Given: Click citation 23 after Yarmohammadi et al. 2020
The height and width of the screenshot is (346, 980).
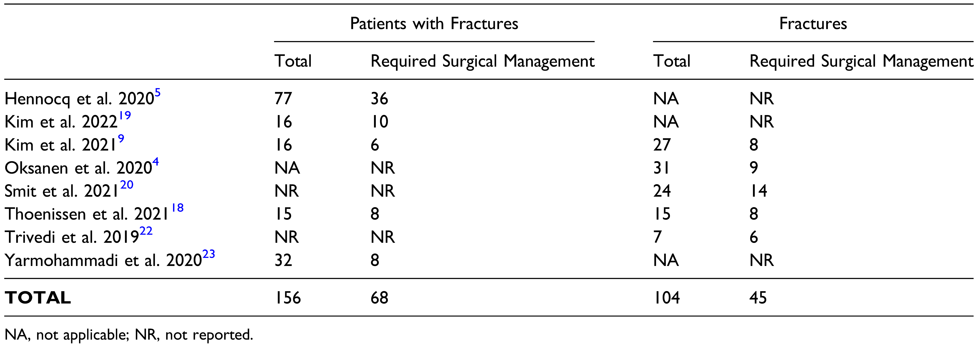Looking at the screenshot, I should (209, 254).
